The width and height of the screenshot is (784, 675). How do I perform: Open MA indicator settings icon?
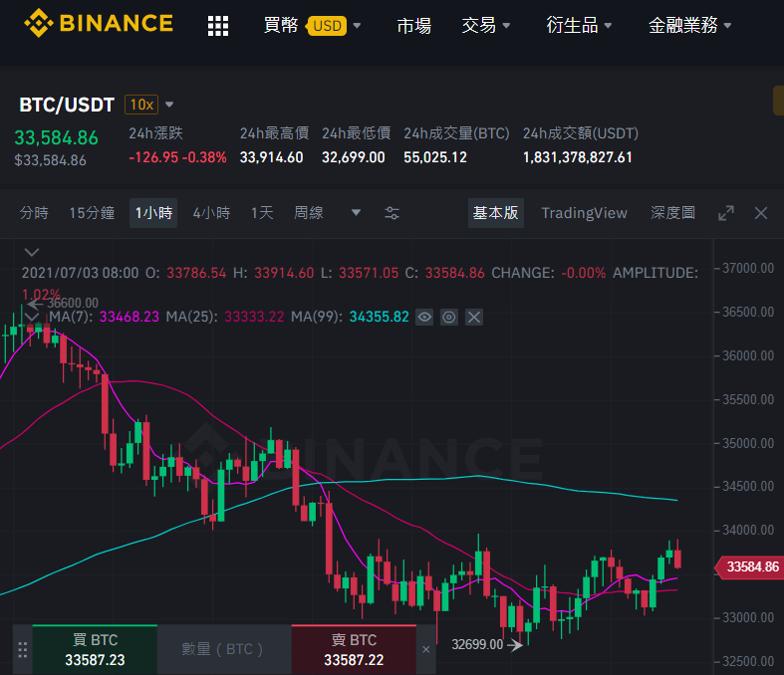[x=449, y=317]
